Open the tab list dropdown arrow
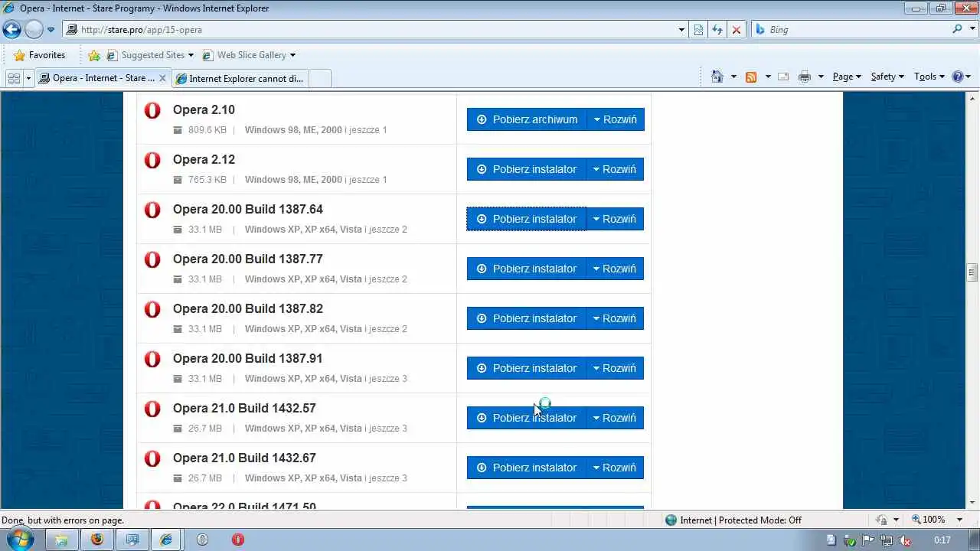 pyautogui.click(x=28, y=78)
